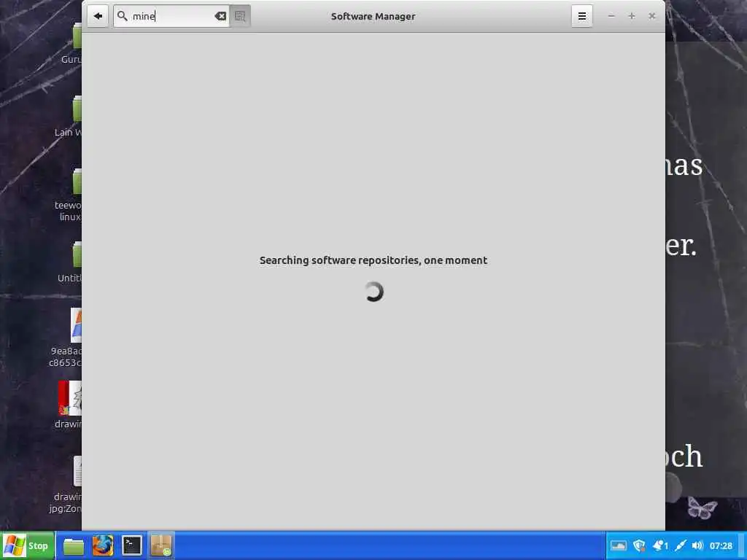Open the Terminal from the taskbar
Image resolution: width=747 pixels, height=560 pixels.
tap(131, 545)
